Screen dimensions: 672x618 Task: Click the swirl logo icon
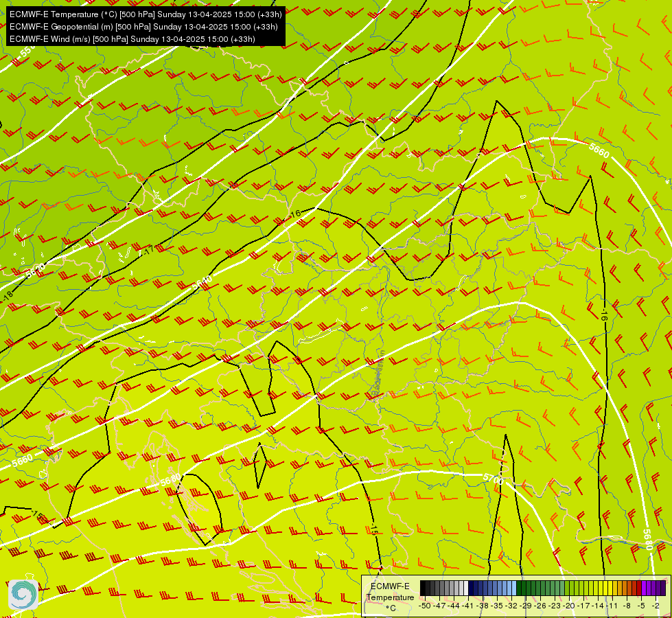tap(23, 594)
